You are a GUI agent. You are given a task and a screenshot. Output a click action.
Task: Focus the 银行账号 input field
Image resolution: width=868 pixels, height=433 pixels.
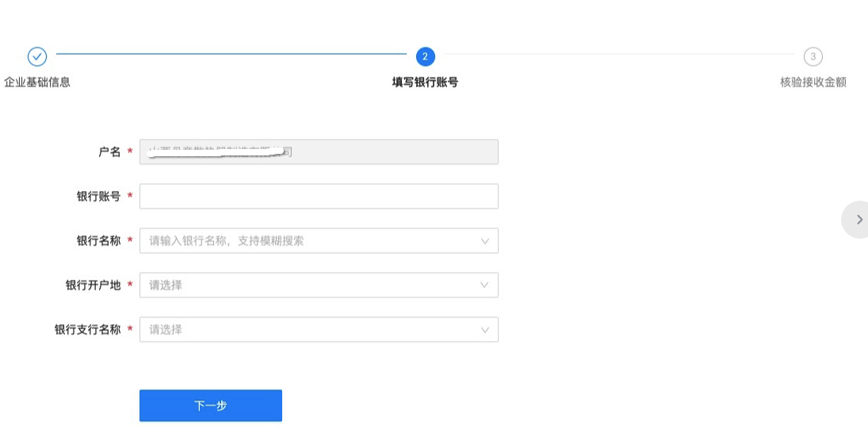[319, 197]
